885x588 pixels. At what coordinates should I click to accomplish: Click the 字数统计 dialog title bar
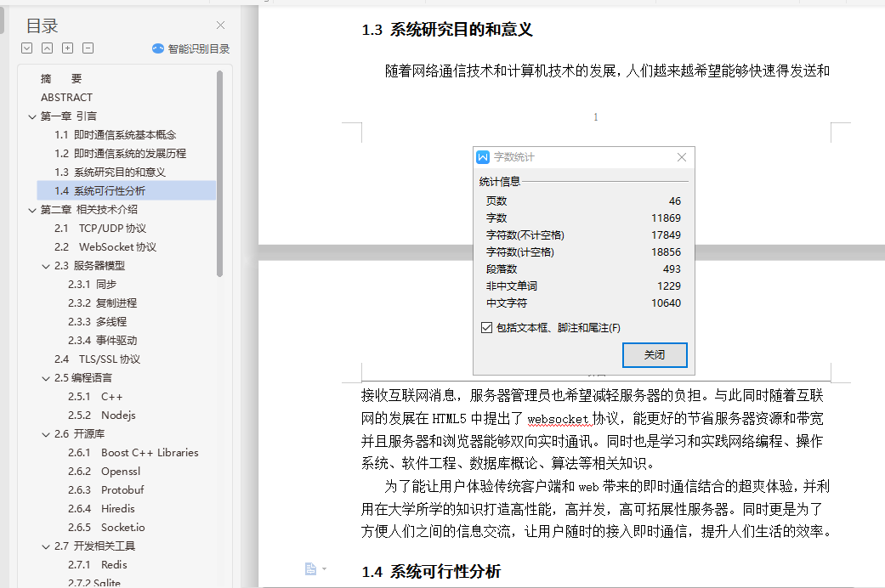583,157
